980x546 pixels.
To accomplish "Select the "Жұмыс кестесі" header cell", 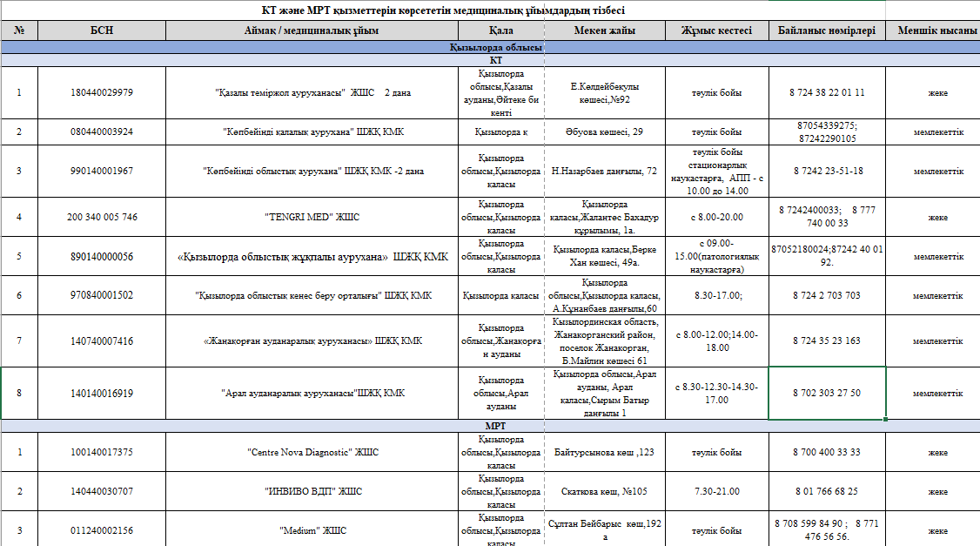I will 716,30.
